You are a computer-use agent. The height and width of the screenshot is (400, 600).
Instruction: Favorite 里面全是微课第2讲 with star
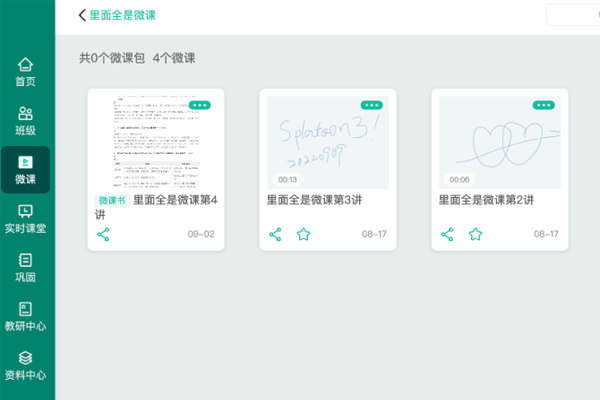pos(476,234)
